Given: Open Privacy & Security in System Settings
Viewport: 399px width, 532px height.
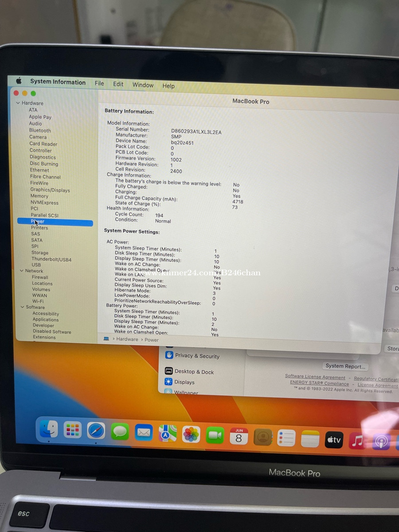Looking at the screenshot, I should click(192, 356).
